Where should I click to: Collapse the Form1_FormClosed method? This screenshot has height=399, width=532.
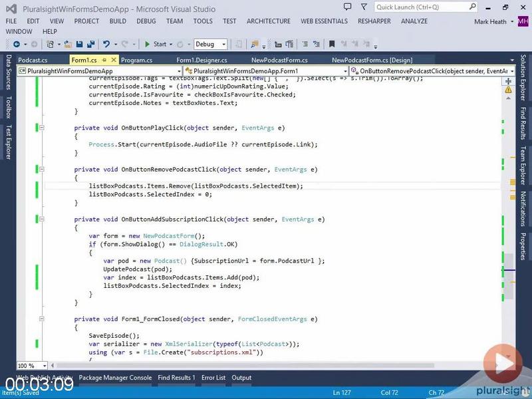[x=42, y=319]
